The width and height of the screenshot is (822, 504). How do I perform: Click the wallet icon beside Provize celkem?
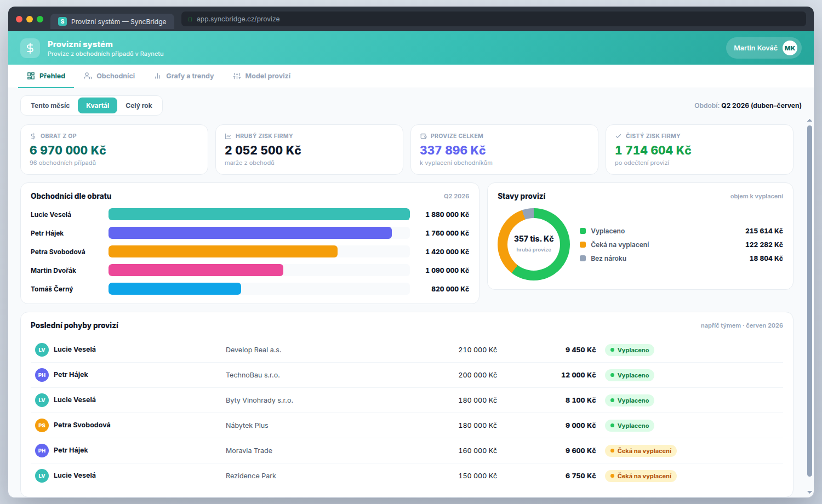click(x=423, y=136)
